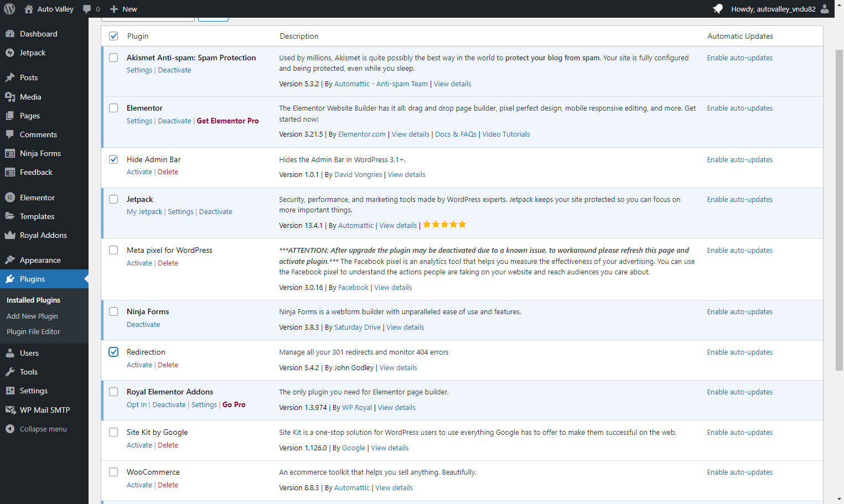Screen dimensions: 844x504
Task: Click the Posts pushpin icon
Action: [x=10, y=77]
